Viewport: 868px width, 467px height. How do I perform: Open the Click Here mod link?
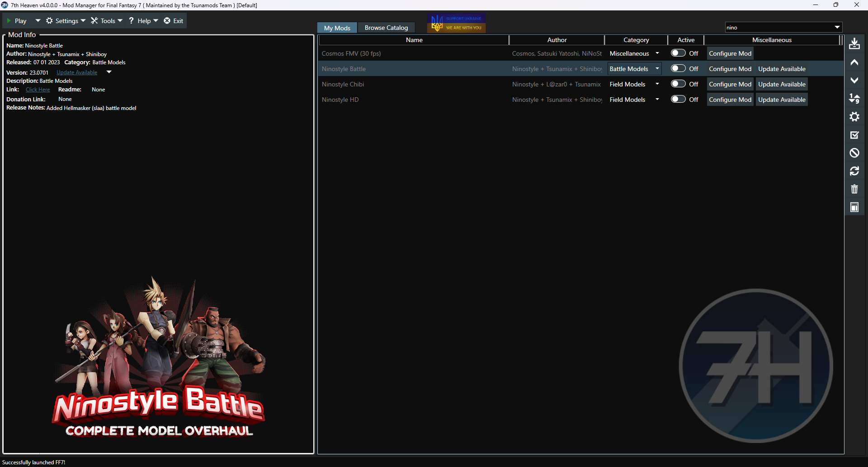pos(38,90)
